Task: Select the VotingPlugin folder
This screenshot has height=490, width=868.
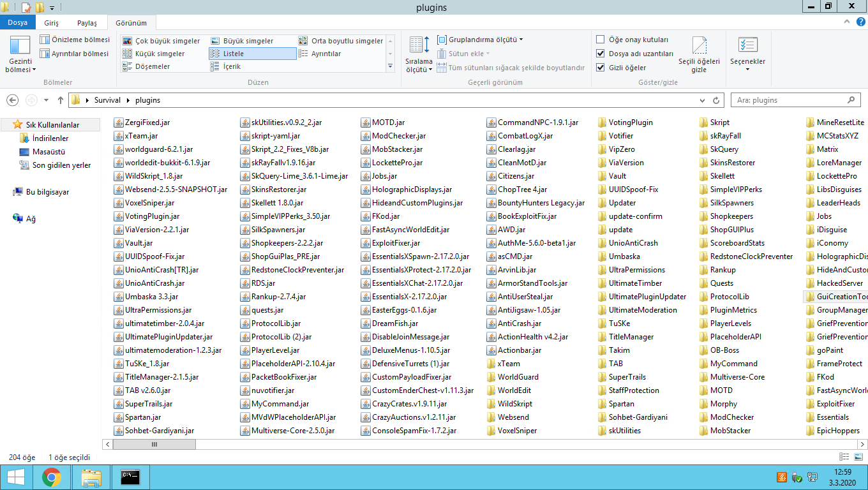Action: pos(625,122)
